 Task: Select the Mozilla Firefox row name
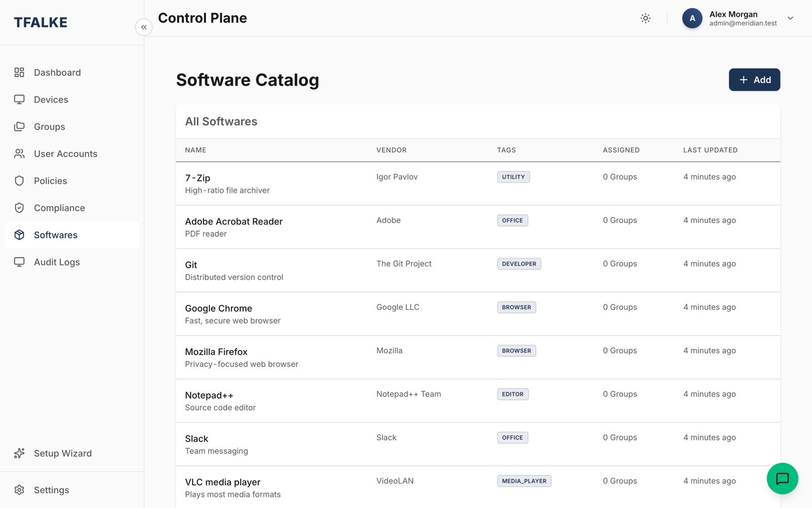tap(216, 352)
